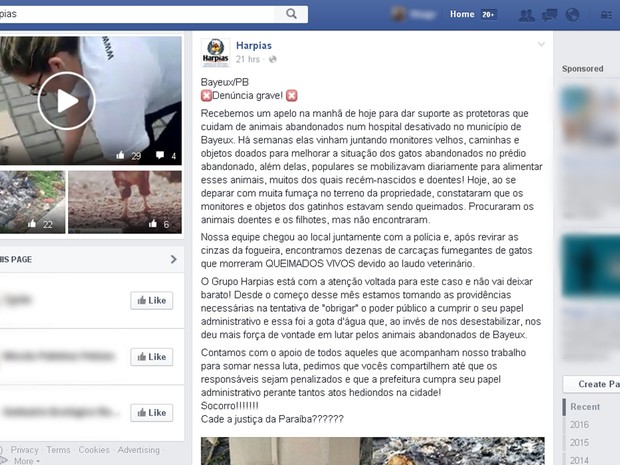
Task: Click the search magnifier icon
Action: pyautogui.click(x=291, y=14)
